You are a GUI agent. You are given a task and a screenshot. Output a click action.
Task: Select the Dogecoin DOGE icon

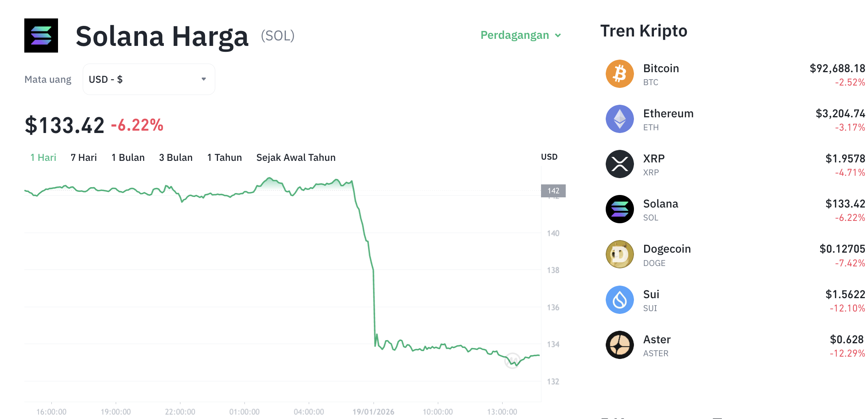[619, 254]
